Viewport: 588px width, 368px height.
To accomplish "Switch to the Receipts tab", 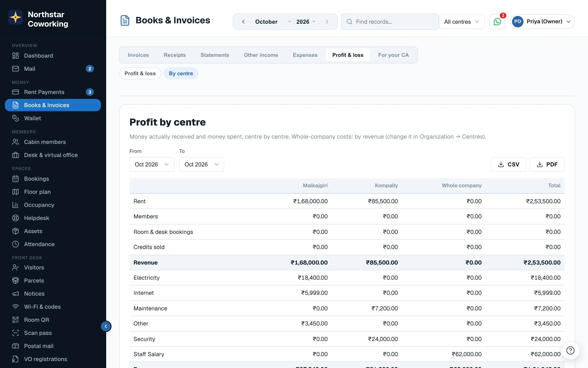I will 175,55.
